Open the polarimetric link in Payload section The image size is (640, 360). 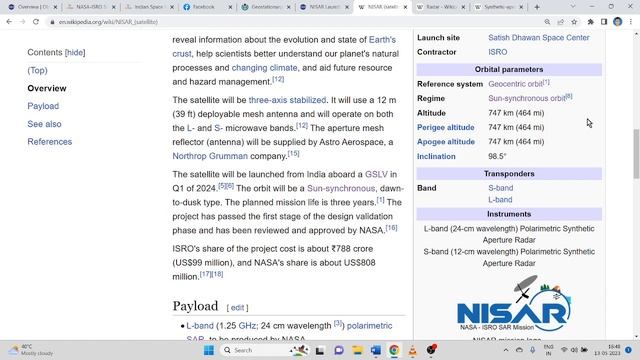point(369,326)
